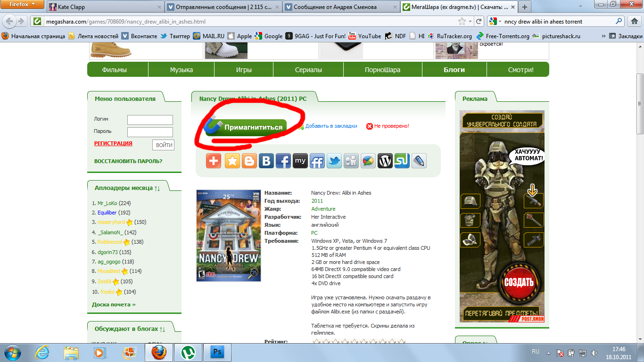Screen dimensions: 644x362
Task: Click the magnet 'Примагнититься' download button
Action: 246,127
